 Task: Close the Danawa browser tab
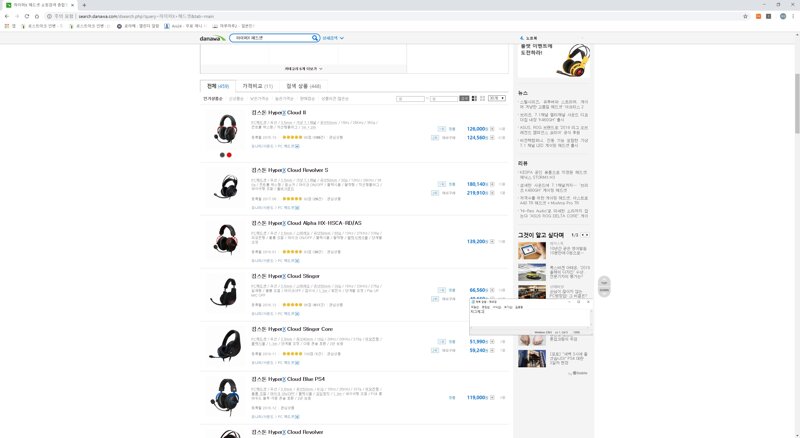[x=72, y=5]
